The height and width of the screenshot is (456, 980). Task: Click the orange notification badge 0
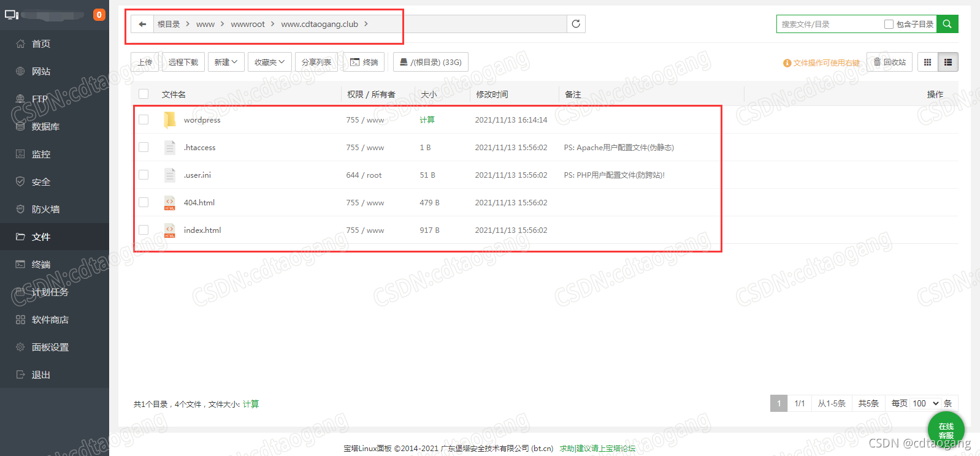pyautogui.click(x=99, y=15)
